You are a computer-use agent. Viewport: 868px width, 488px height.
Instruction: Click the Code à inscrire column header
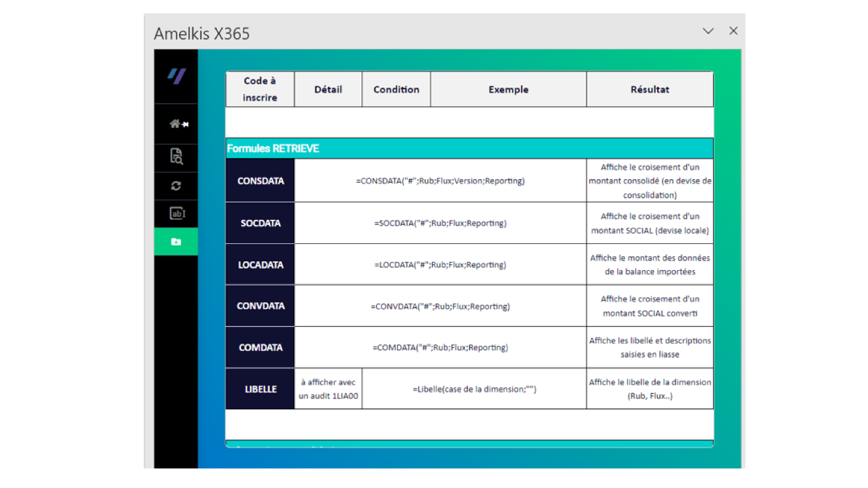pyautogui.click(x=260, y=89)
